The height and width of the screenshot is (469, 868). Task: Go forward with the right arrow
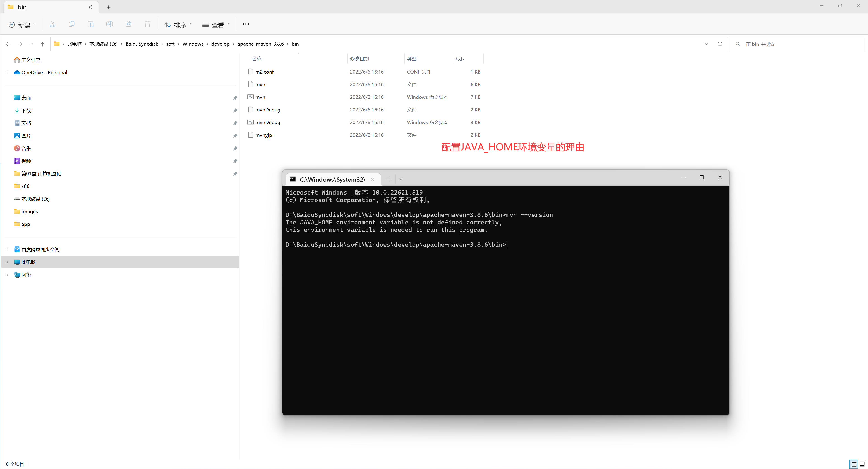[x=20, y=44]
